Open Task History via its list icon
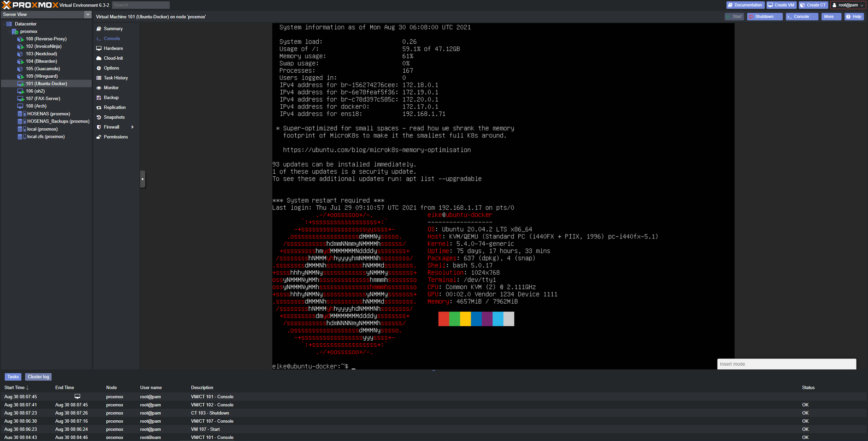 (x=99, y=78)
